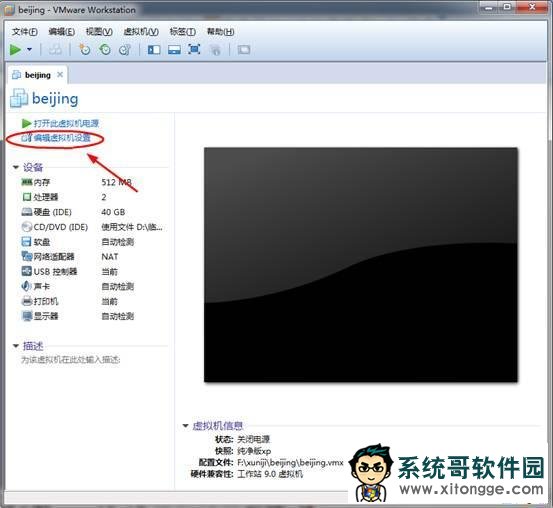Image resolution: width=553 pixels, height=508 pixels.
Task: Open the 视图(V) menu
Action: (x=99, y=32)
